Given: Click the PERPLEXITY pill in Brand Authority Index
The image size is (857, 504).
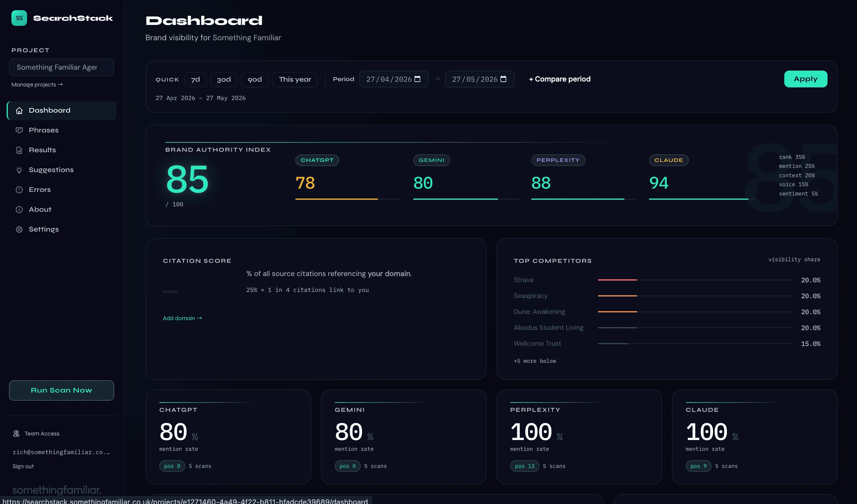Looking at the screenshot, I should pos(558,160).
